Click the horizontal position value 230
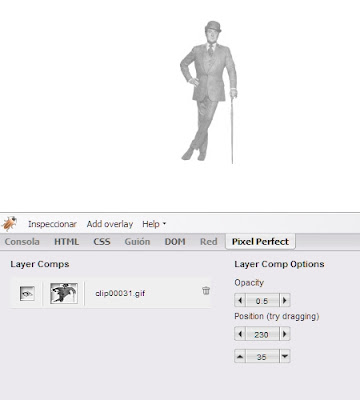The width and height of the screenshot is (360, 400). click(x=262, y=334)
